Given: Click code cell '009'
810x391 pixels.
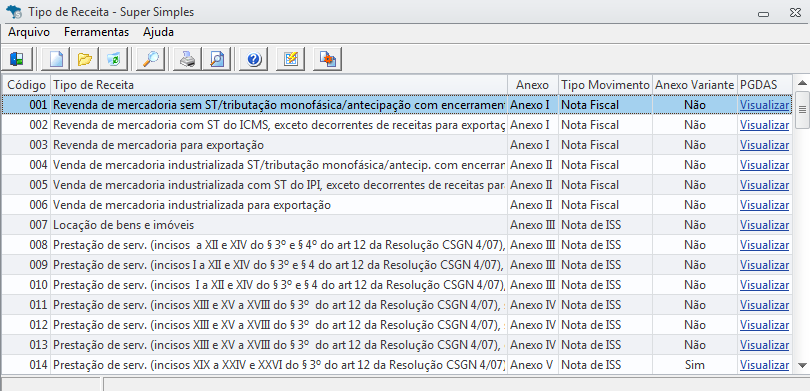Looking at the screenshot, I should coord(26,265).
